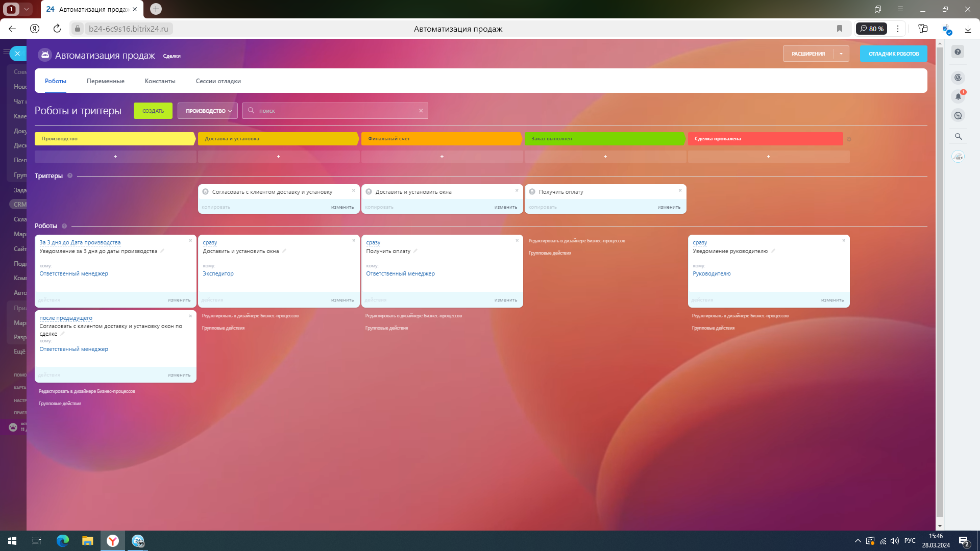Open the РАСШИРЕНИЯ dropdown arrow

coord(841,54)
